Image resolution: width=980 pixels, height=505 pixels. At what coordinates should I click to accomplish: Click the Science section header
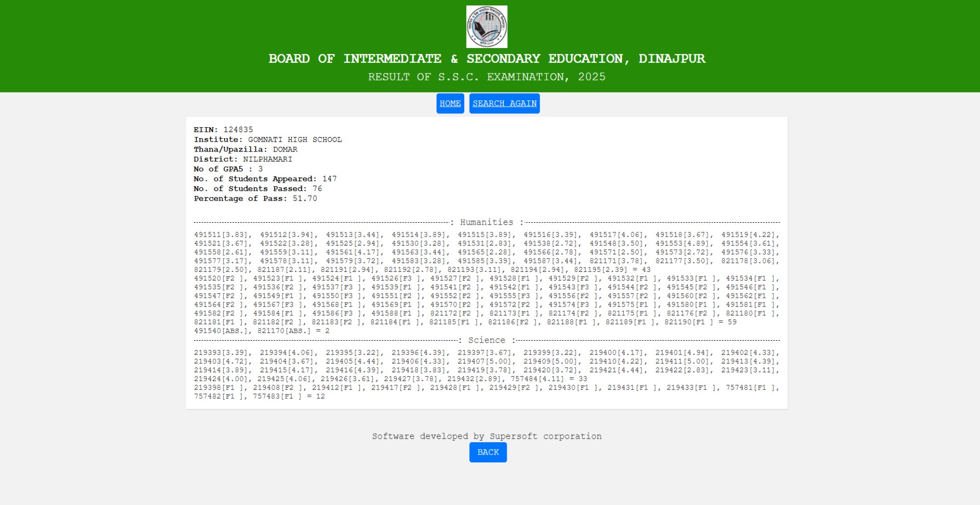[x=487, y=341]
